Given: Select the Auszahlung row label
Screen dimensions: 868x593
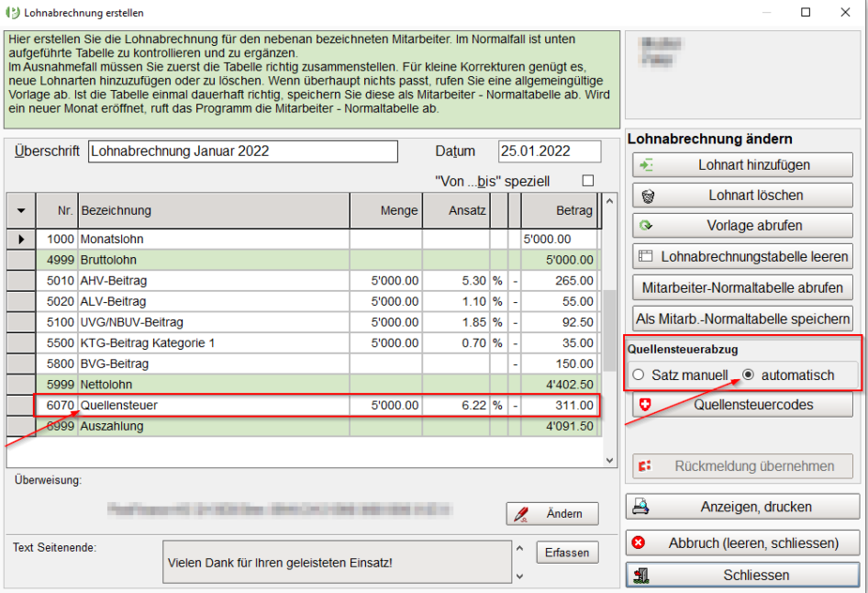Looking at the screenshot, I should [x=112, y=426].
